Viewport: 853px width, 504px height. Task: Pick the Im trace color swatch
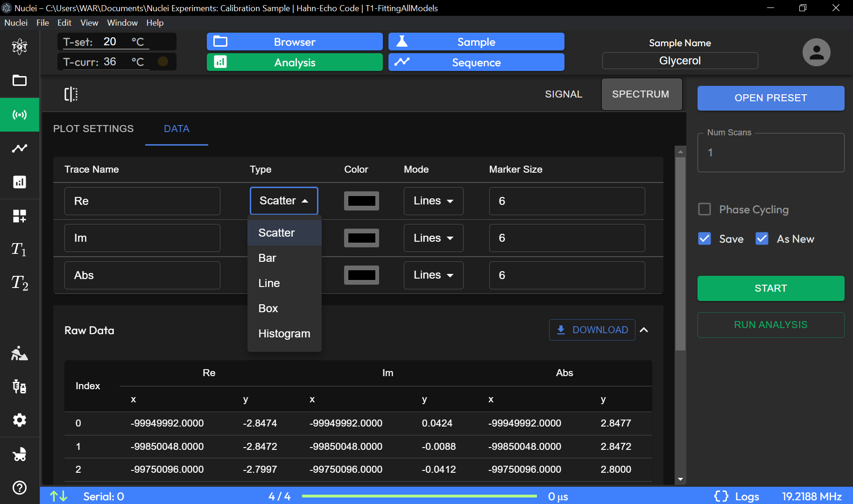[361, 238]
